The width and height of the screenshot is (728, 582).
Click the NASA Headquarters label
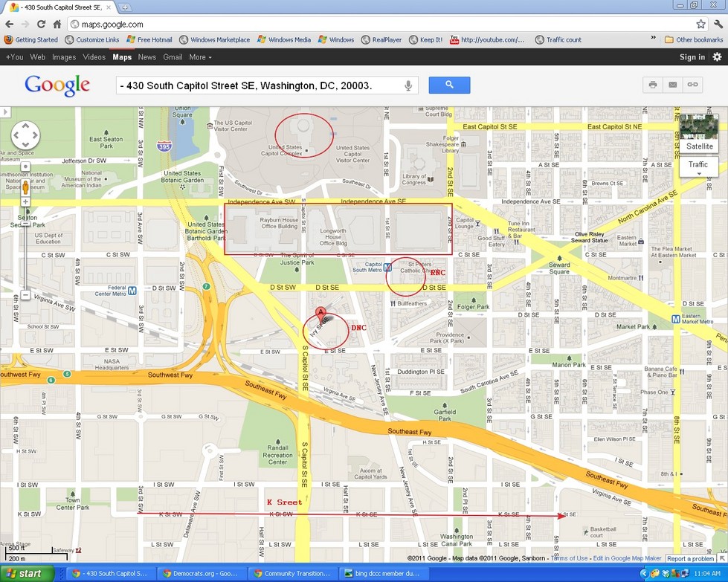112,364
